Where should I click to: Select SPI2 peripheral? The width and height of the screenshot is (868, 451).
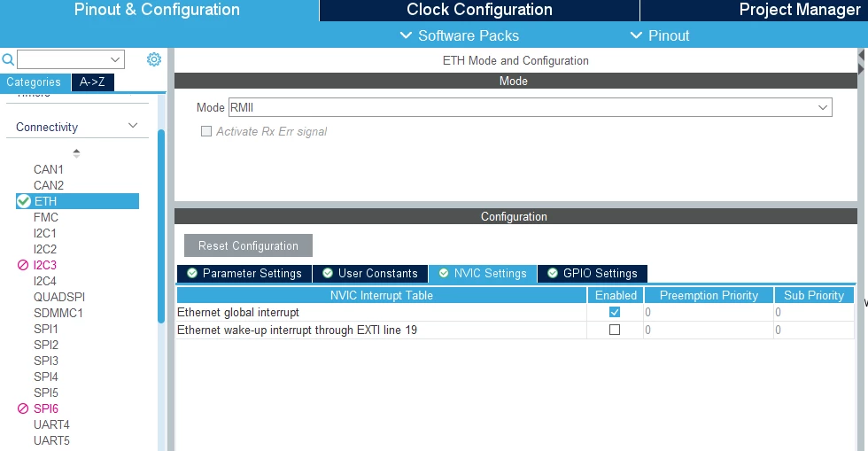point(46,346)
